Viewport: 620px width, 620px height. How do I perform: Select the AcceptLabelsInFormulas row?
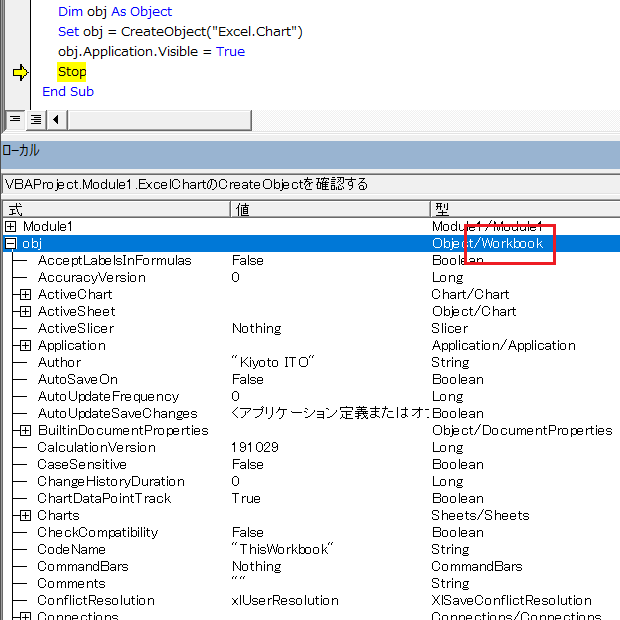pos(312,261)
